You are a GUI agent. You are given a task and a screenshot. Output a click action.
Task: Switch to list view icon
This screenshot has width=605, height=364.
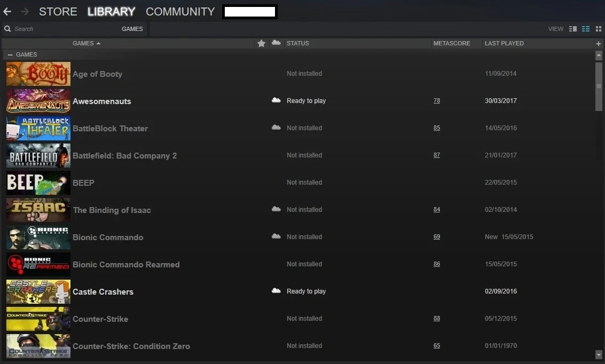coord(586,29)
